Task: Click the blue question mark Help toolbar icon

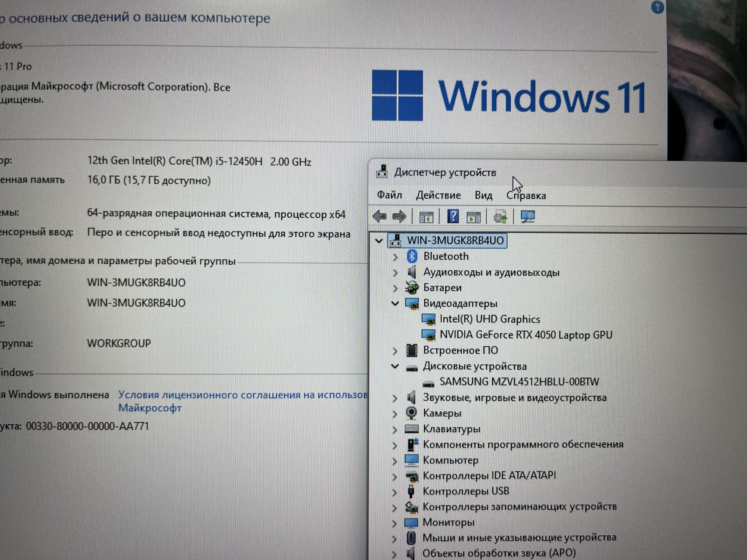Action: tap(453, 217)
